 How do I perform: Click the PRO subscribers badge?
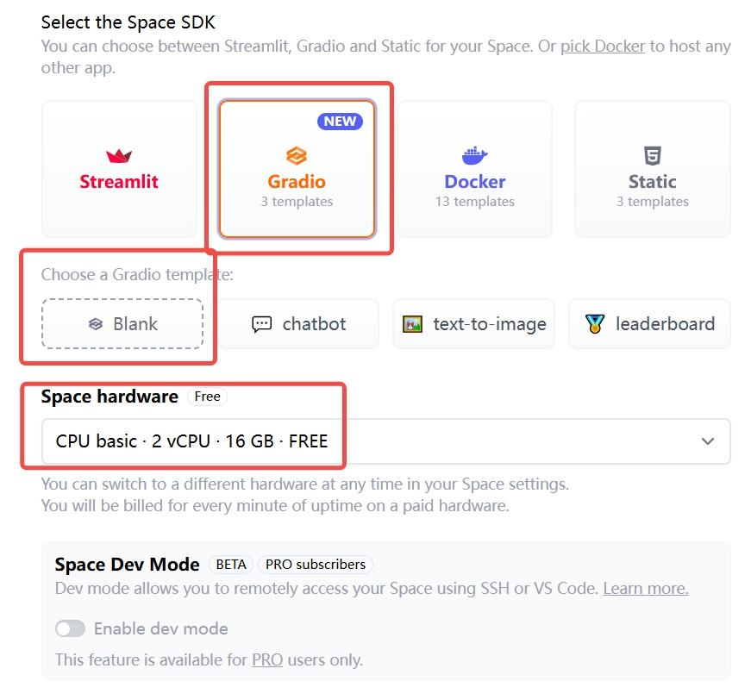(315, 565)
